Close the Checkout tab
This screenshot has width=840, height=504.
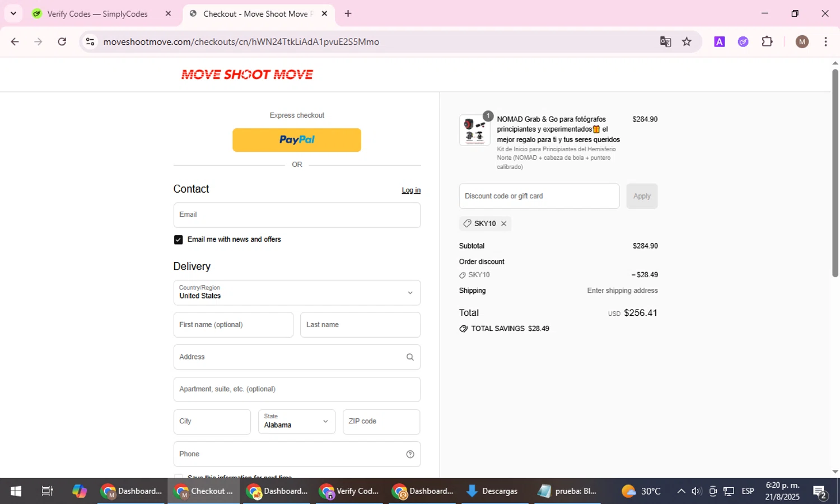point(324,13)
